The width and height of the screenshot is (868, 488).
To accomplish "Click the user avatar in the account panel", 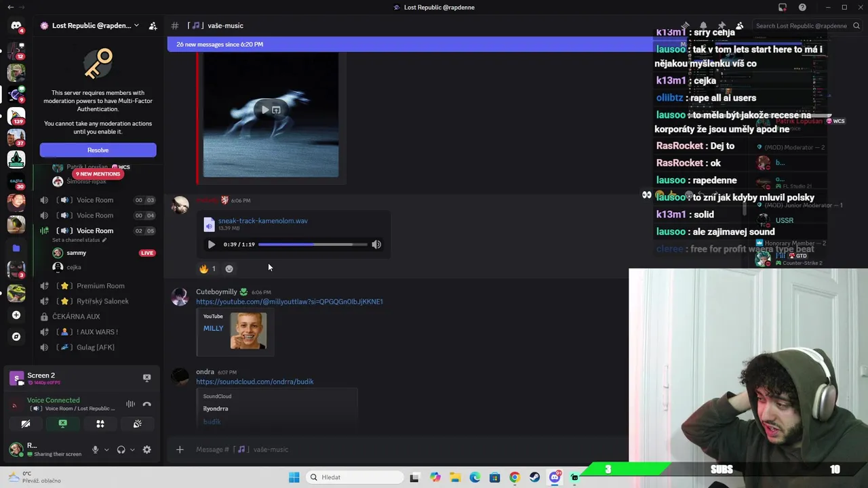I will (x=16, y=449).
